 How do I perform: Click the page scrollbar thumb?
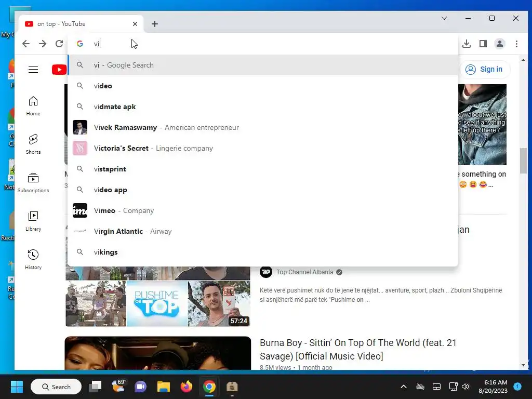pyautogui.click(x=523, y=161)
